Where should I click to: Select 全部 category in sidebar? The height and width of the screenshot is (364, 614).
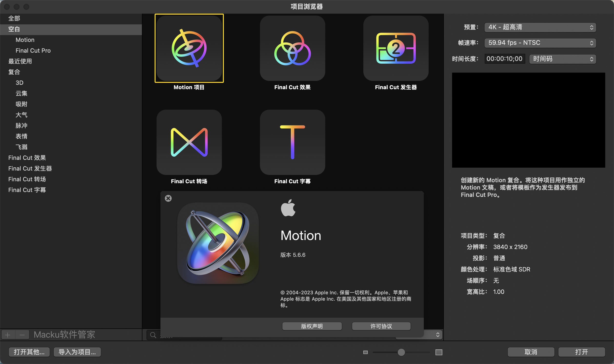[71, 19]
